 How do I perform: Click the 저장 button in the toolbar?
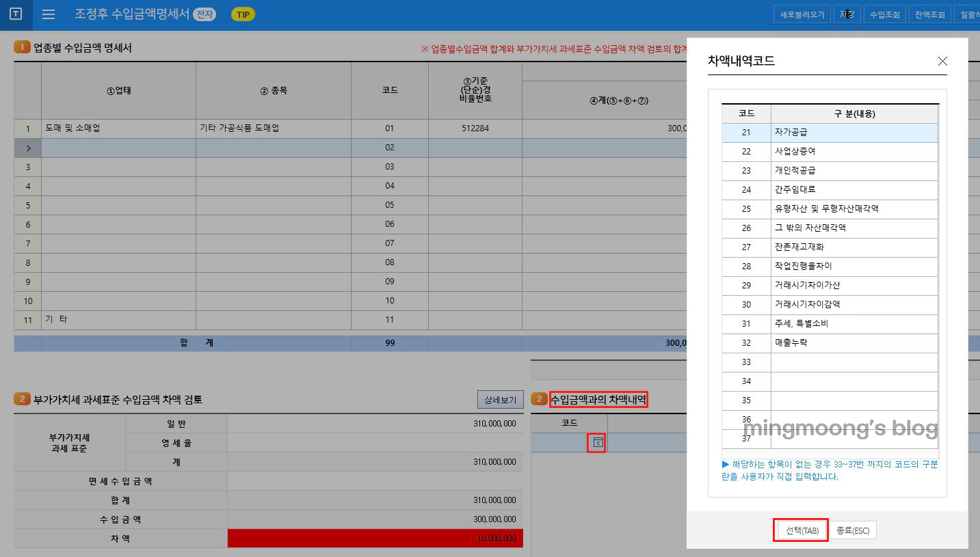(847, 13)
